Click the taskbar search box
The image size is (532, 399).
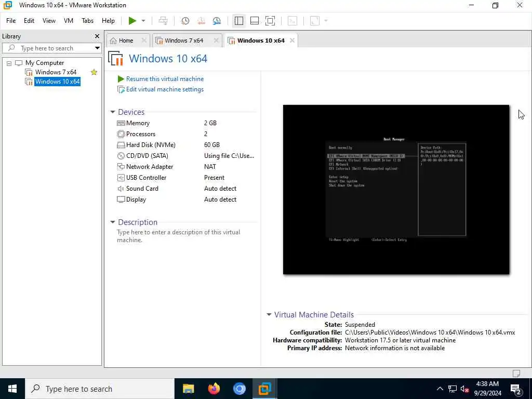pos(100,389)
